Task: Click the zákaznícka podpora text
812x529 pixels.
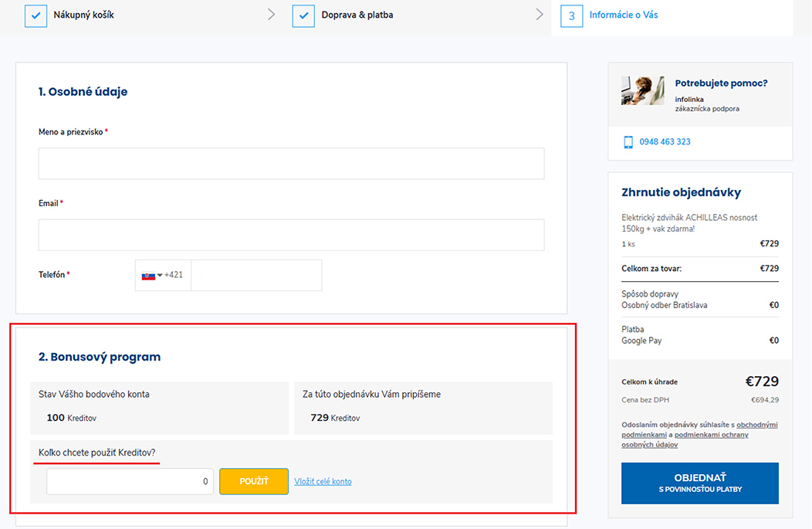Action: (x=707, y=109)
